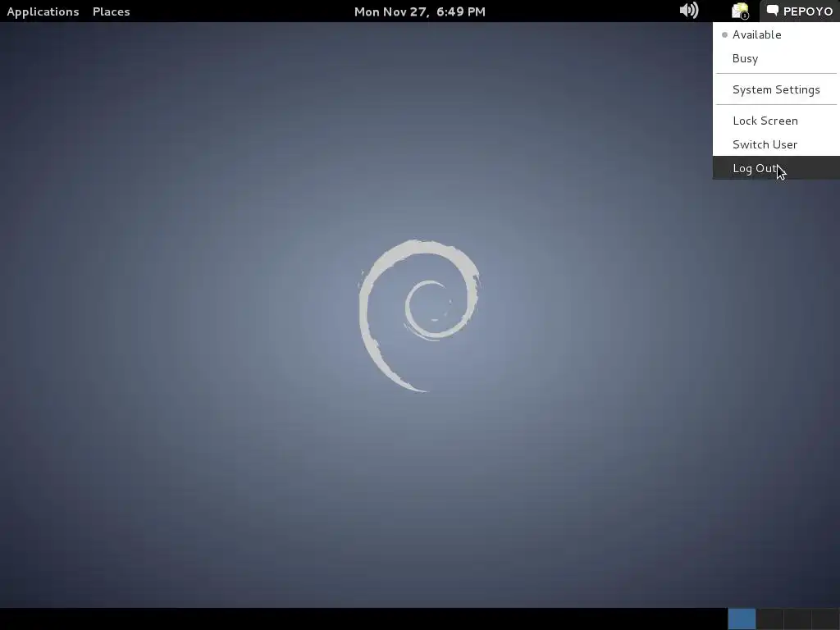
Task: Choose Switch User in the menu
Action: (776, 144)
